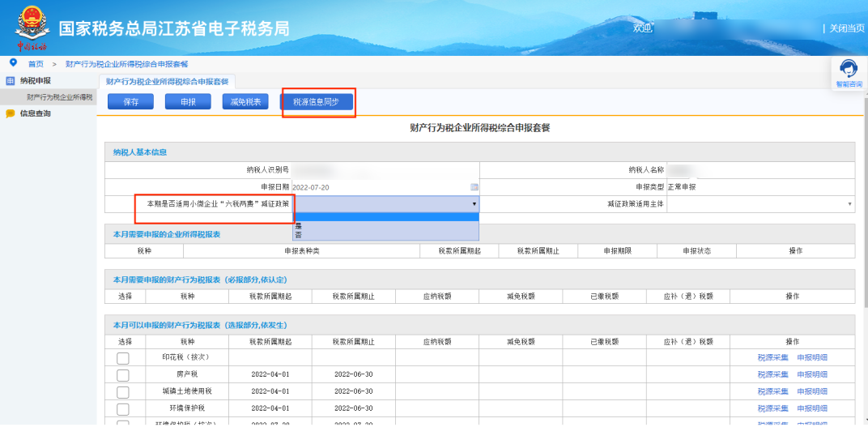This screenshot has height=427, width=868.
Task: Click breadcrumb 财产行为税企业所得税综合申报套餐
Action: 127,64
